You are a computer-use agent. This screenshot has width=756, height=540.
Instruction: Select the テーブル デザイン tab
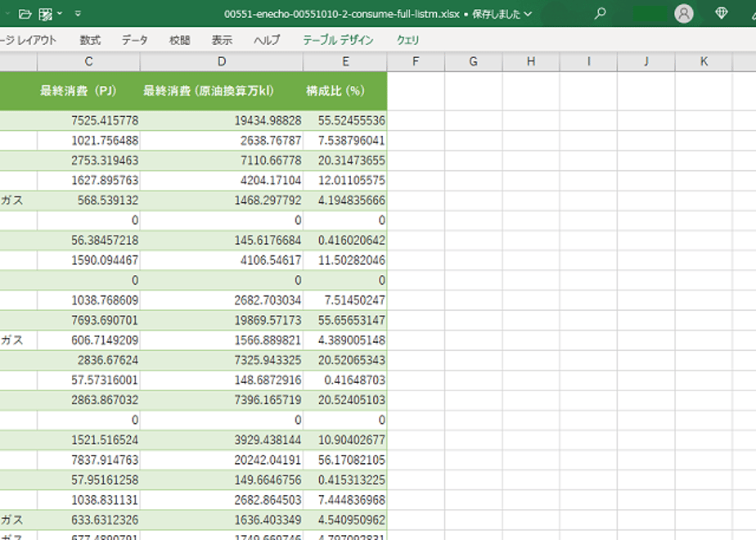click(338, 40)
